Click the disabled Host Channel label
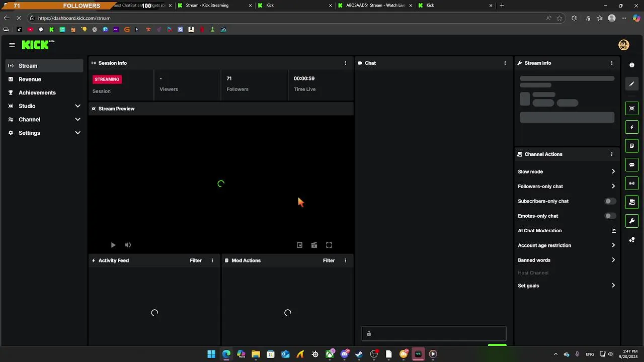The height and width of the screenshot is (362, 644). pos(533,273)
